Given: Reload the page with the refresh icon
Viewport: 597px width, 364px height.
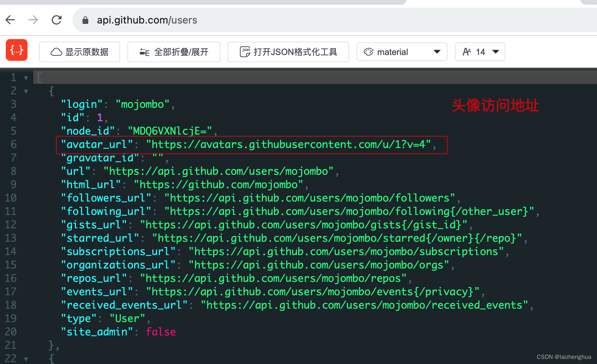Looking at the screenshot, I should tap(56, 20).
